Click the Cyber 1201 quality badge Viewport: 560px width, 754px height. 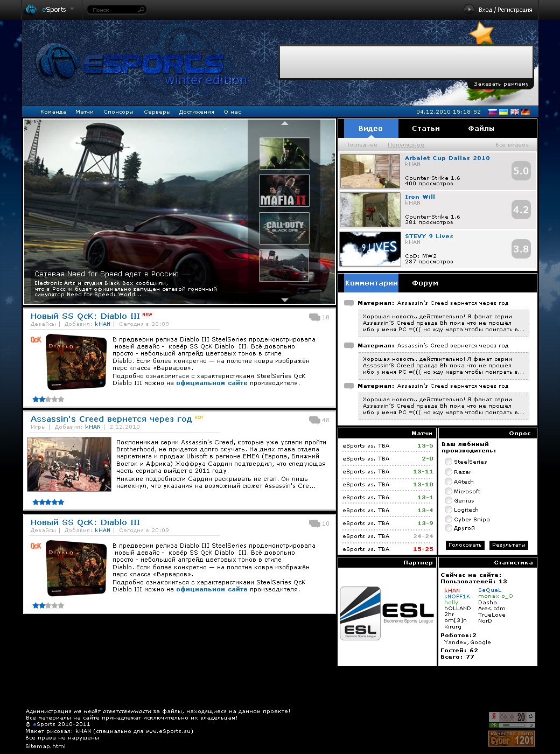(x=512, y=738)
